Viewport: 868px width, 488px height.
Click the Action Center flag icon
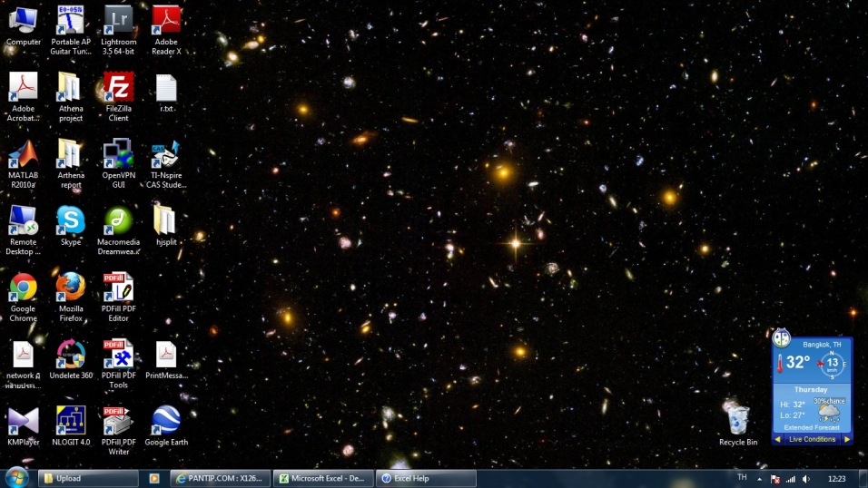(775, 479)
